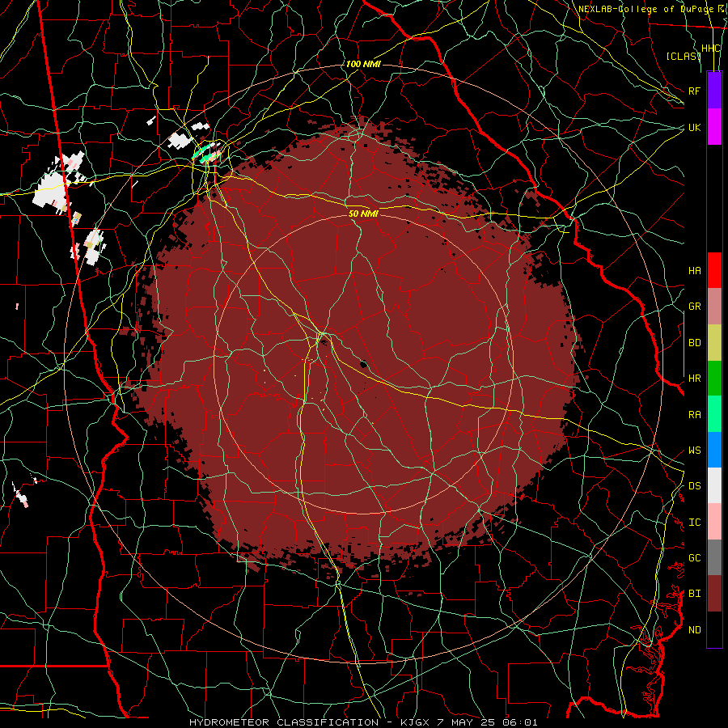Click the 'BD' legend label
Image resolution: width=728 pixels, height=728 pixels.
point(694,343)
